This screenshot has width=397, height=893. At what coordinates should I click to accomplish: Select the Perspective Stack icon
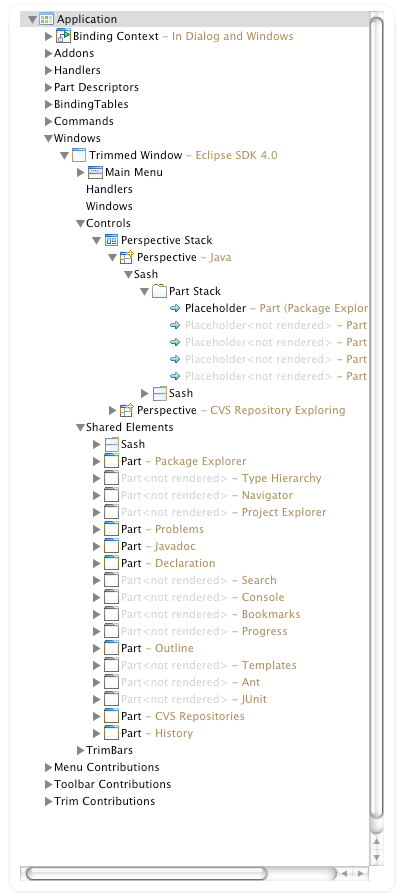[x=112, y=240]
